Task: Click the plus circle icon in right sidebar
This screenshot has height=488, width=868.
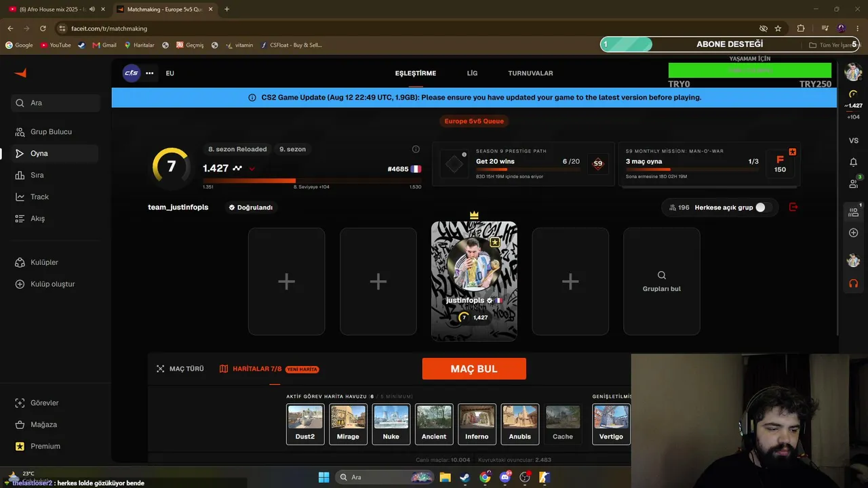Action: [854, 232]
